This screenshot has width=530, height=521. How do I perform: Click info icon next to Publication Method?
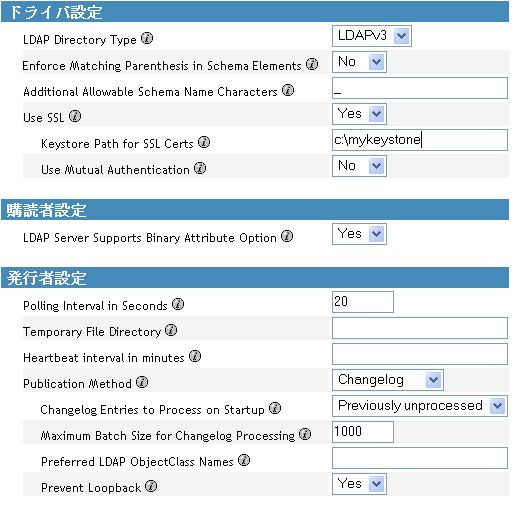click(x=142, y=382)
